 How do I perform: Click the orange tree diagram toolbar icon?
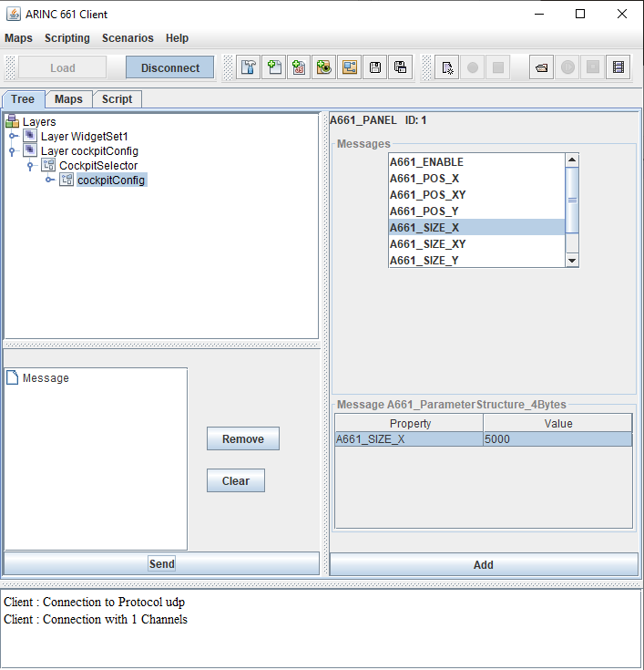click(x=350, y=67)
